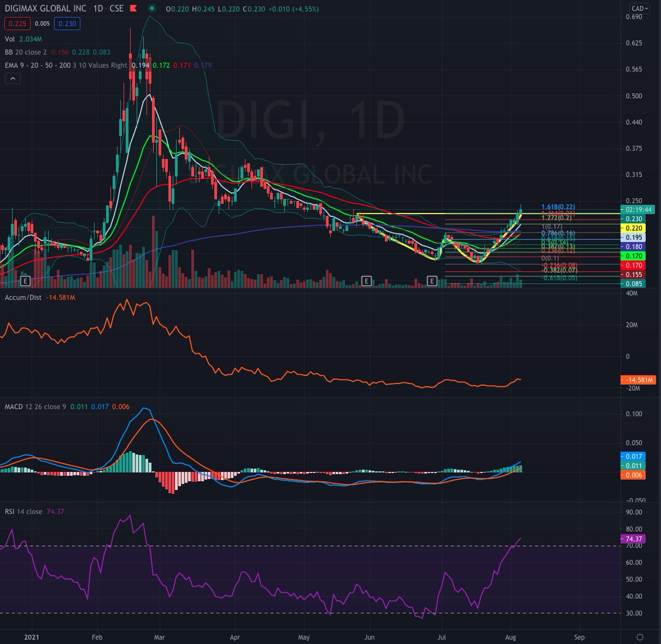Image resolution: width=661 pixels, height=644 pixels.
Task: Click the Sep label on the time axis
Action: click(x=579, y=636)
